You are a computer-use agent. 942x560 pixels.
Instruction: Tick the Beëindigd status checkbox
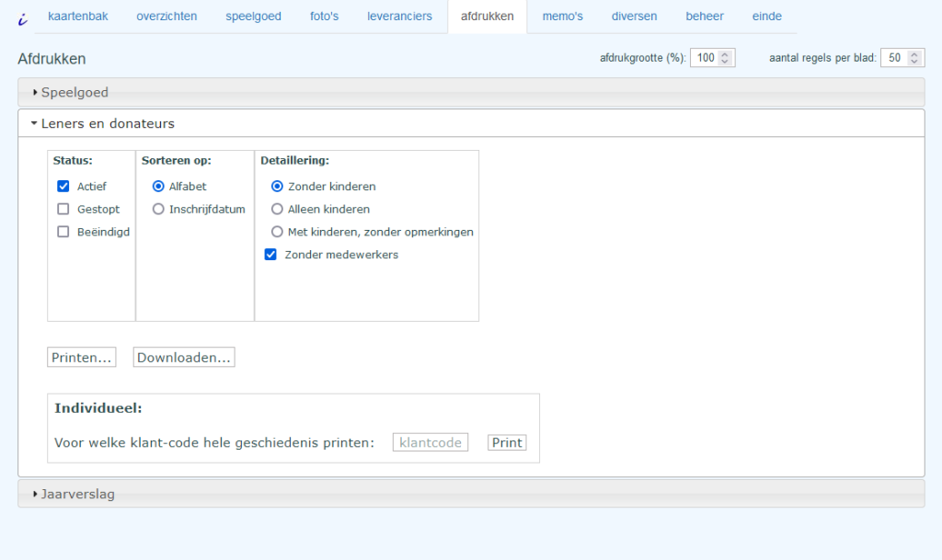tap(63, 232)
